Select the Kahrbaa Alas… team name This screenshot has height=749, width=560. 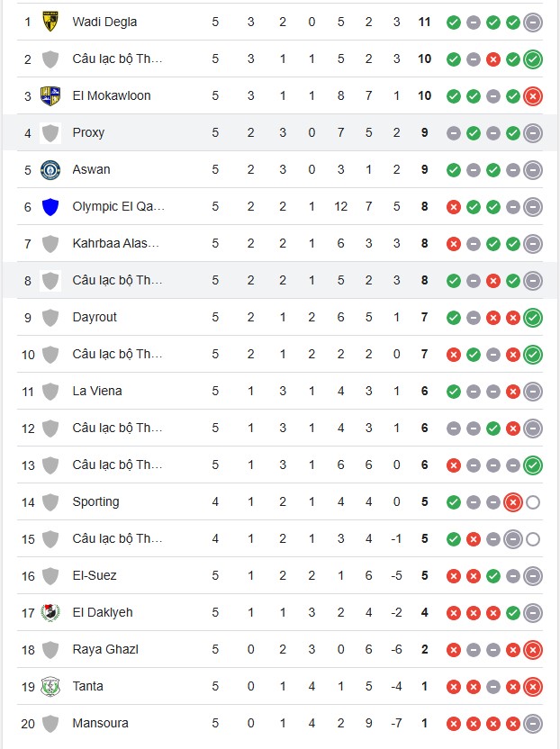click(x=115, y=244)
